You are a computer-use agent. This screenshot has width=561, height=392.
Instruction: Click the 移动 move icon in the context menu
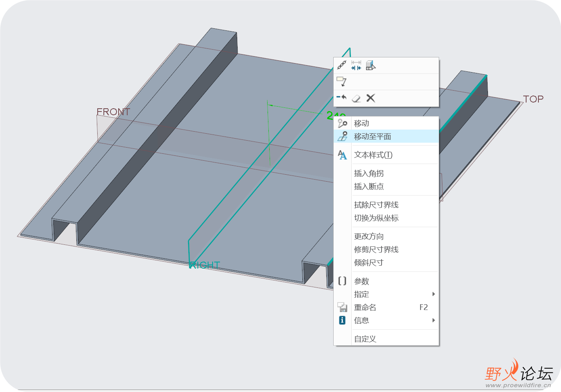pyautogui.click(x=342, y=123)
